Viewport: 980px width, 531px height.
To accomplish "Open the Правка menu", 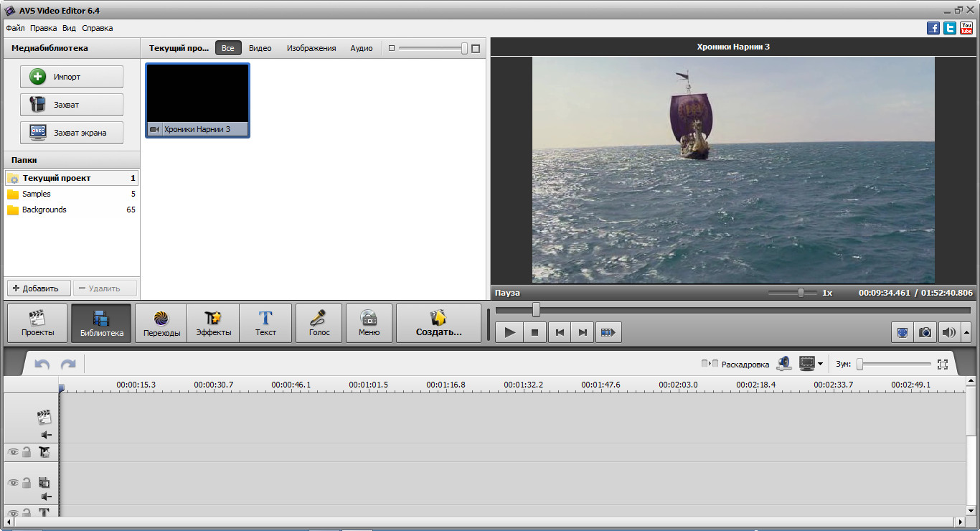I will click(43, 28).
